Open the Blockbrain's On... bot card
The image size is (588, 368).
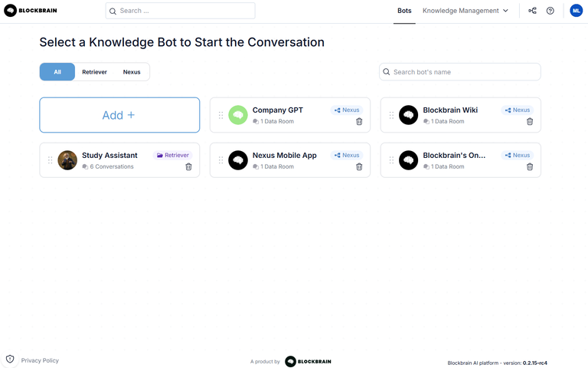(454, 156)
